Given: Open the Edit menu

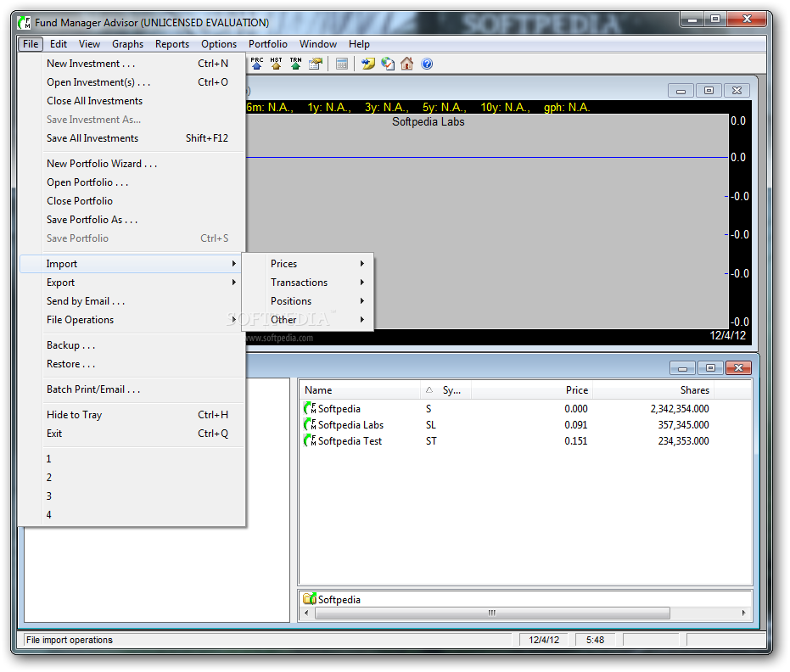Looking at the screenshot, I should click(59, 44).
